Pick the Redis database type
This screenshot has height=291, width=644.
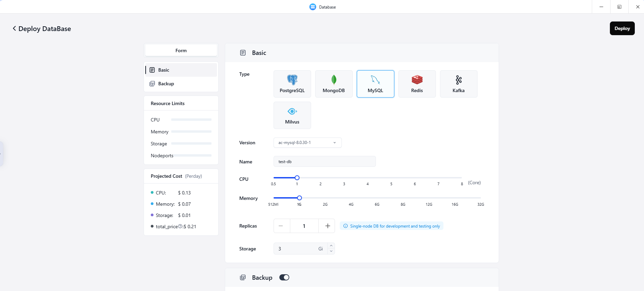[417, 84]
